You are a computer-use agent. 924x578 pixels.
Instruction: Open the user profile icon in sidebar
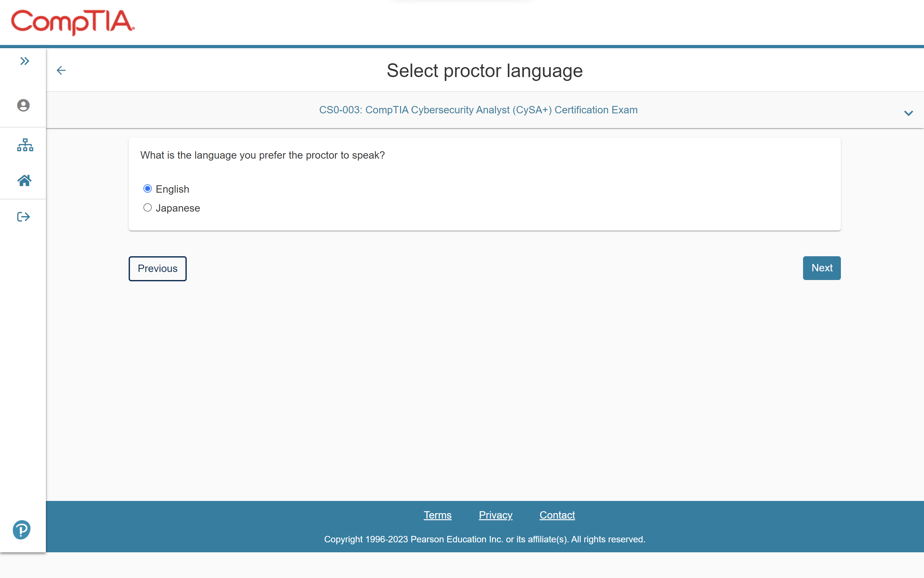click(x=23, y=106)
